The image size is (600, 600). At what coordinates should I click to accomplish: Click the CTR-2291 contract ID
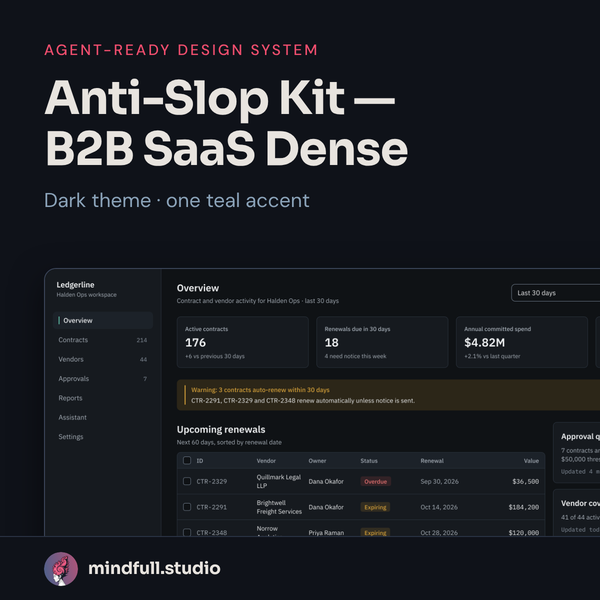[212, 507]
